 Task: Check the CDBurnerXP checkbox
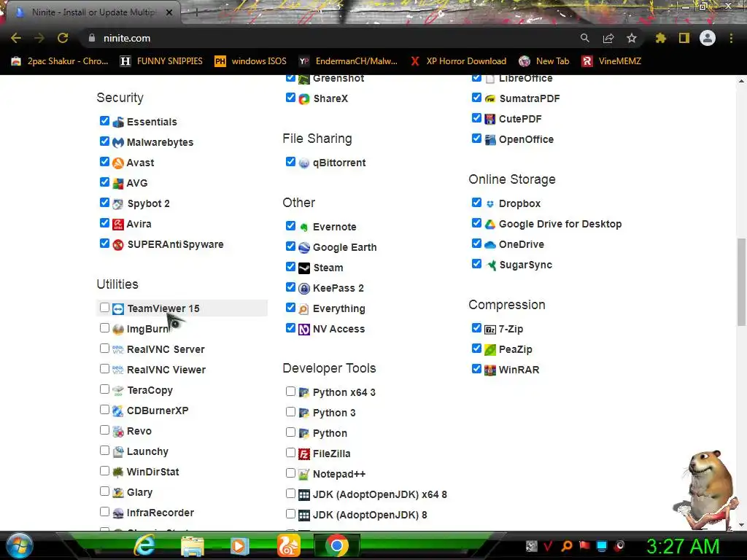[105, 410]
